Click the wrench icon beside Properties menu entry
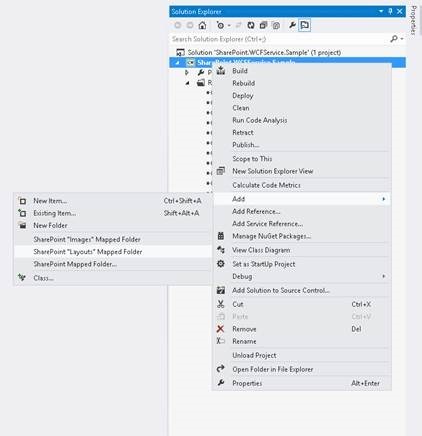Screen dimensions: 422x436 pyautogui.click(x=221, y=383)
